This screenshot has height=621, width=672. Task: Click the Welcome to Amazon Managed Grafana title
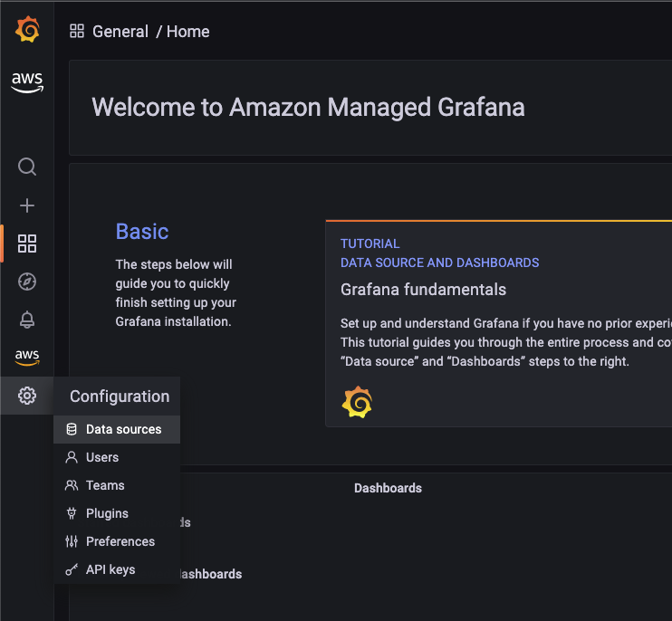point(308,107)
